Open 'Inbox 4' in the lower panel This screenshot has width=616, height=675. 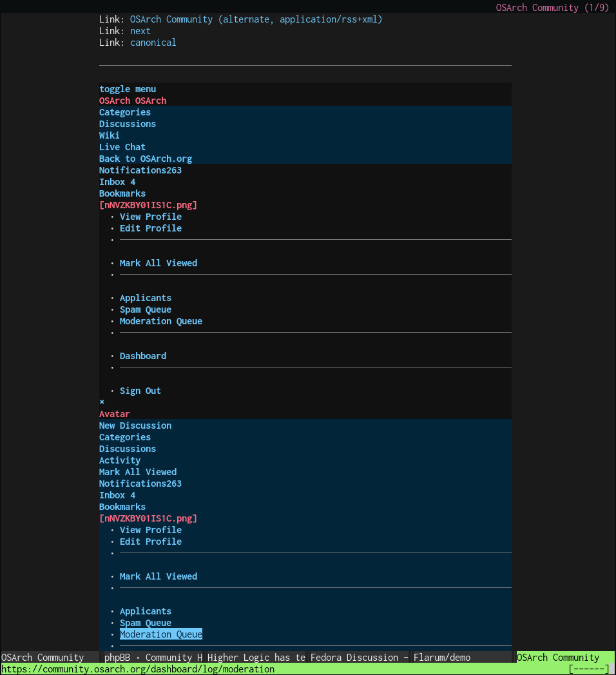coord(117,496)
